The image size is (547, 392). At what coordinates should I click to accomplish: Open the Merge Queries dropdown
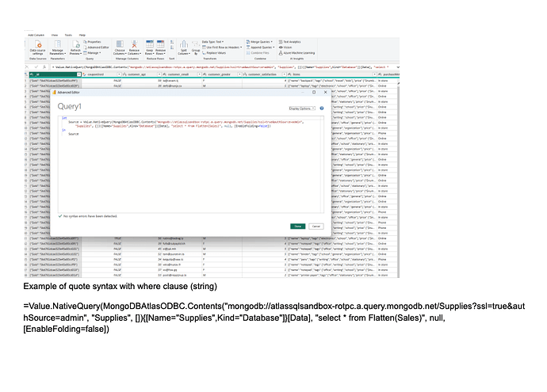click(x=259, y=42)
